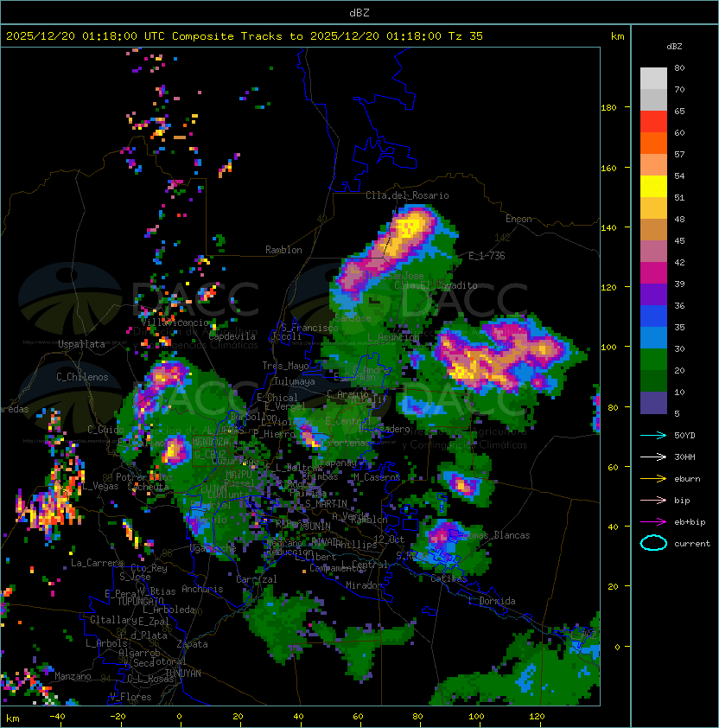Pick the light gray 80 dBZ color swatch

tap(653, 78)
